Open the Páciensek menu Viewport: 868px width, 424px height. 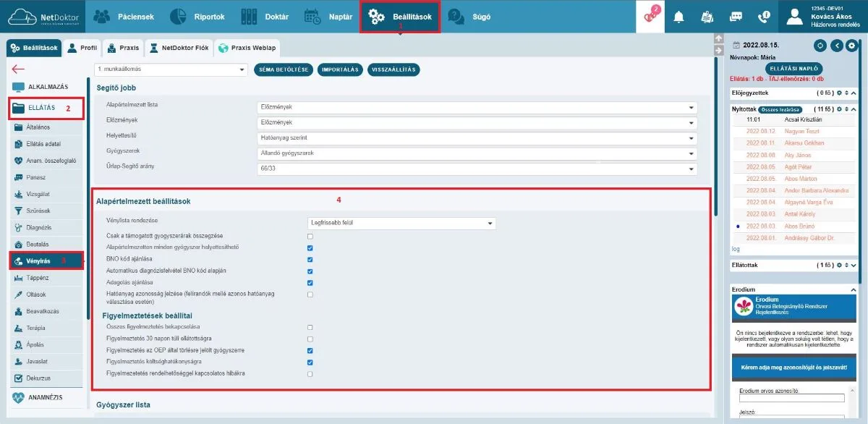click(x=124, y=16)
